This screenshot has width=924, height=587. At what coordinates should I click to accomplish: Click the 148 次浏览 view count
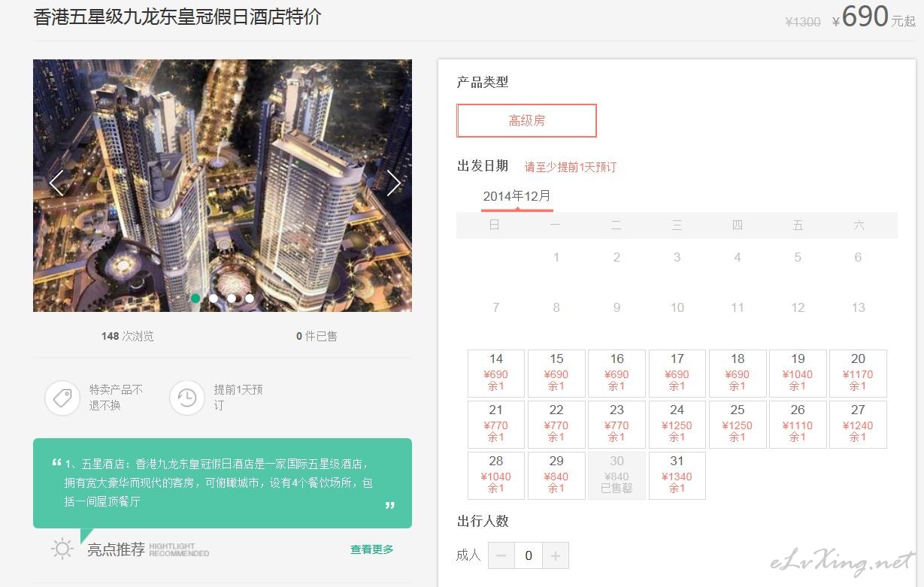[128, 336]
